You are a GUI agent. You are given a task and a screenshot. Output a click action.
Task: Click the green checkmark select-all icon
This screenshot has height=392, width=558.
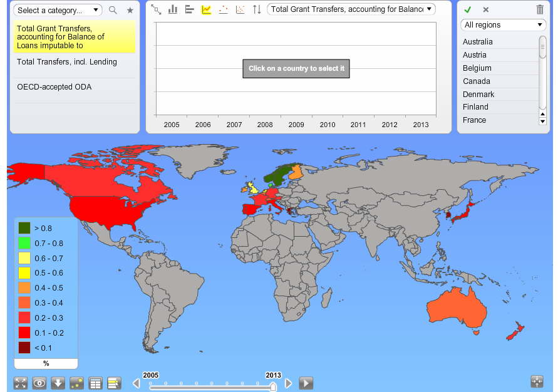click(x=468, y=9)
